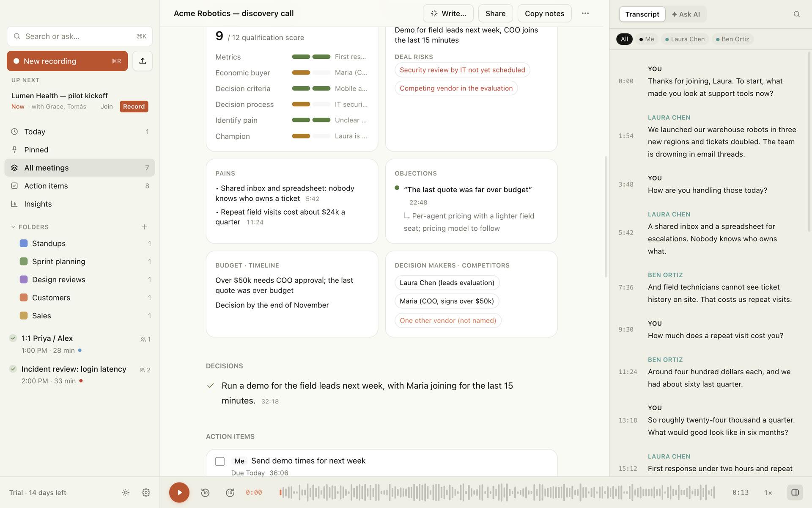Image resolution: width=812 pixels, height=508 pixels.
Task: Filter transcript to All speakers
Action: [x=624, y=39]
